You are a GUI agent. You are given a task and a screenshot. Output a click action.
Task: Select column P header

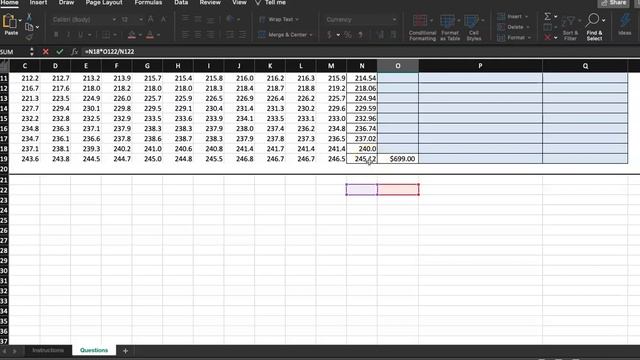tap(480, 66)
